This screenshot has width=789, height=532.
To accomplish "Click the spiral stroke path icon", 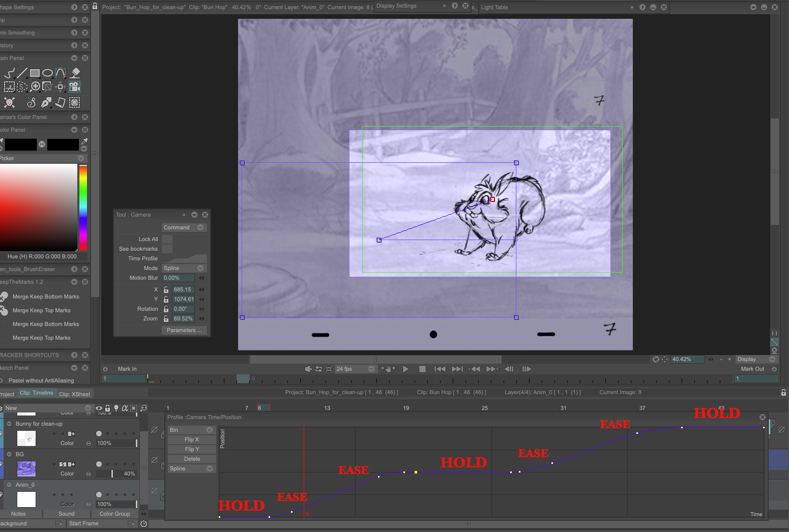I will coord(32,103).
